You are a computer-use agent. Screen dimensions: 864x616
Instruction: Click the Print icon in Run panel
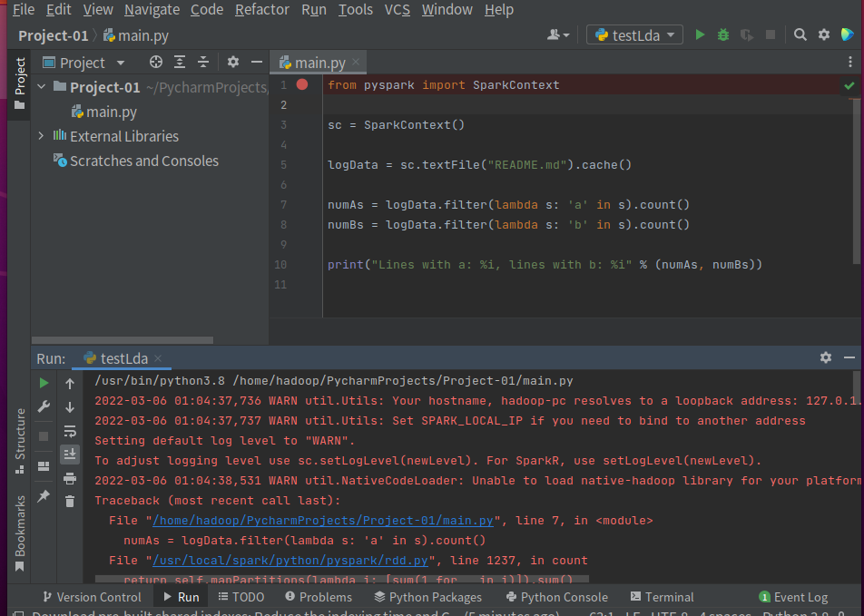click(x=70, y=478)
